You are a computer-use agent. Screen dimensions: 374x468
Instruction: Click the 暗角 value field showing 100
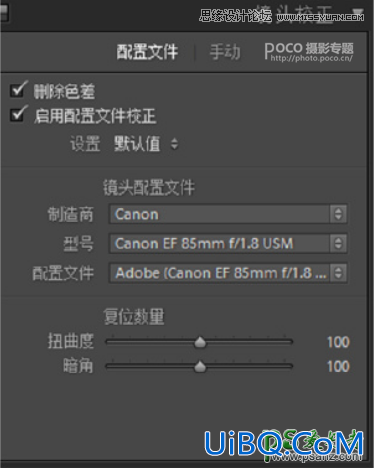[338, 367]
